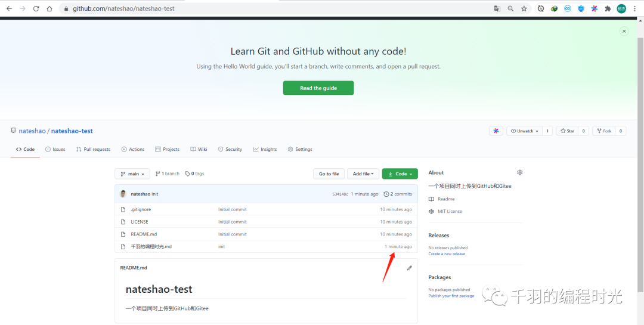Open the Add file dropdown

pos(363,174)
